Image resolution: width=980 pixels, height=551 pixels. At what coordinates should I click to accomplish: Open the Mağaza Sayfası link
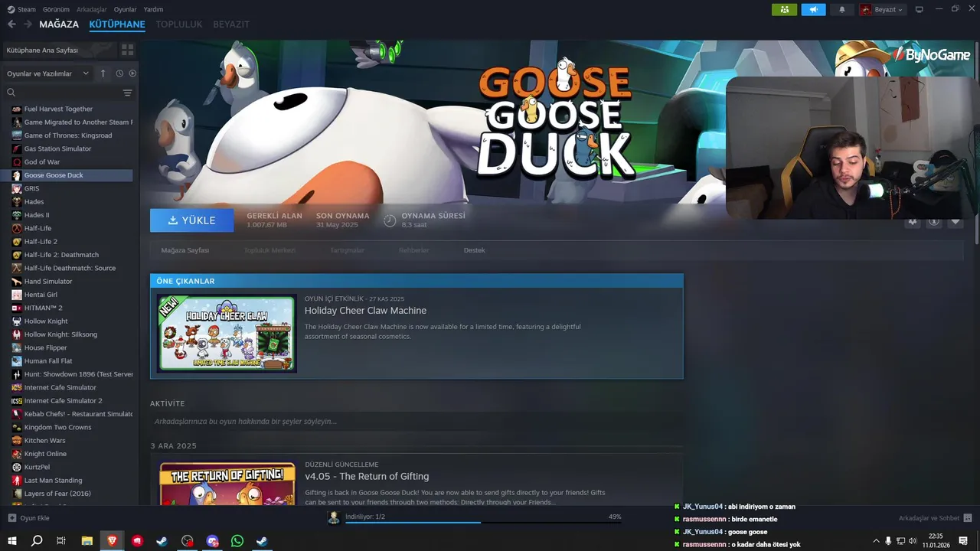pos(185,250)
